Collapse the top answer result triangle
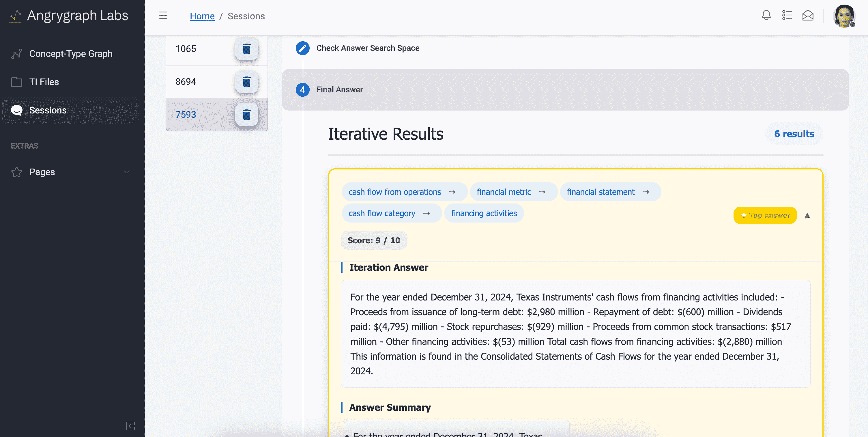Screen dimensions: 868x437 coord(807,216)
